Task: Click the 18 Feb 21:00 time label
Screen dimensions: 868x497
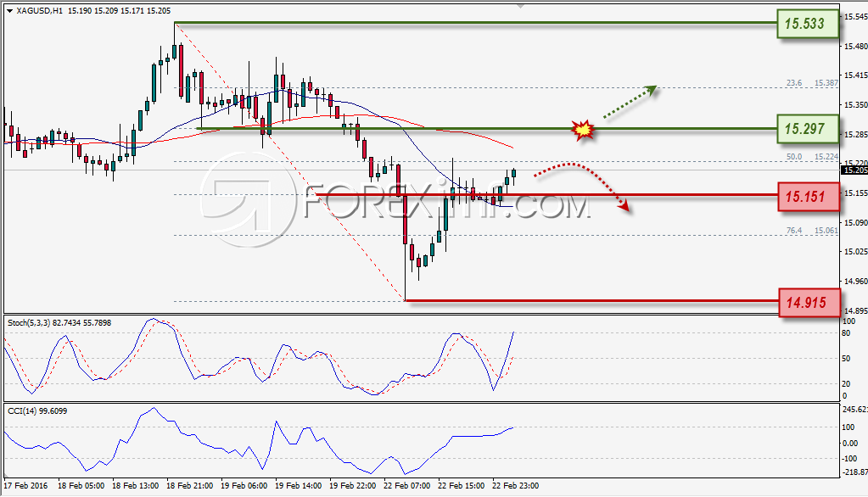Action: coord(189,486)
